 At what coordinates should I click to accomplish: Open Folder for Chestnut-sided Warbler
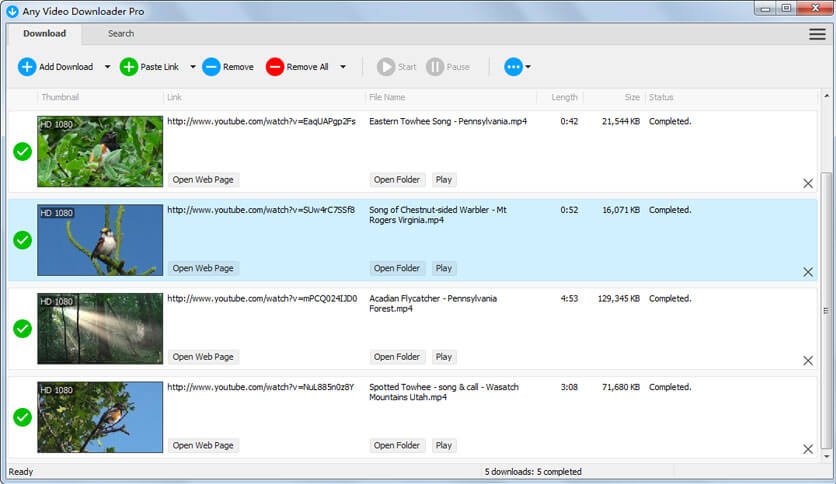397,268
